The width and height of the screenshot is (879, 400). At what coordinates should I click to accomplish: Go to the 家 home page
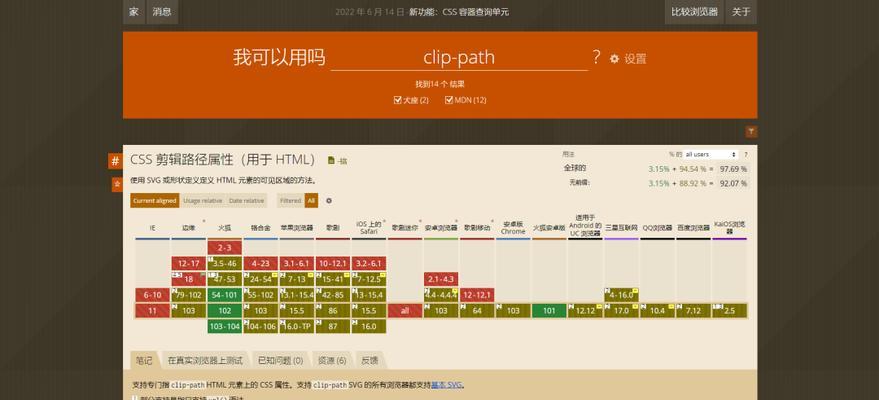click(x=133, y=12)
